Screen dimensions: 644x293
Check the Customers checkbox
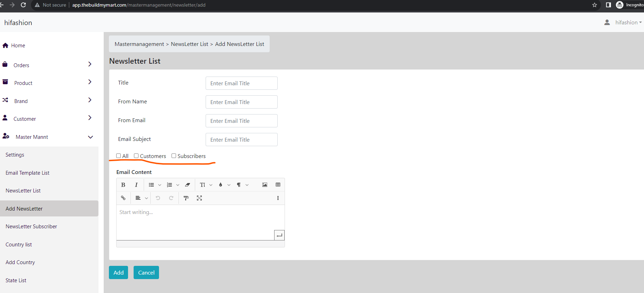[x=136, y=156]
